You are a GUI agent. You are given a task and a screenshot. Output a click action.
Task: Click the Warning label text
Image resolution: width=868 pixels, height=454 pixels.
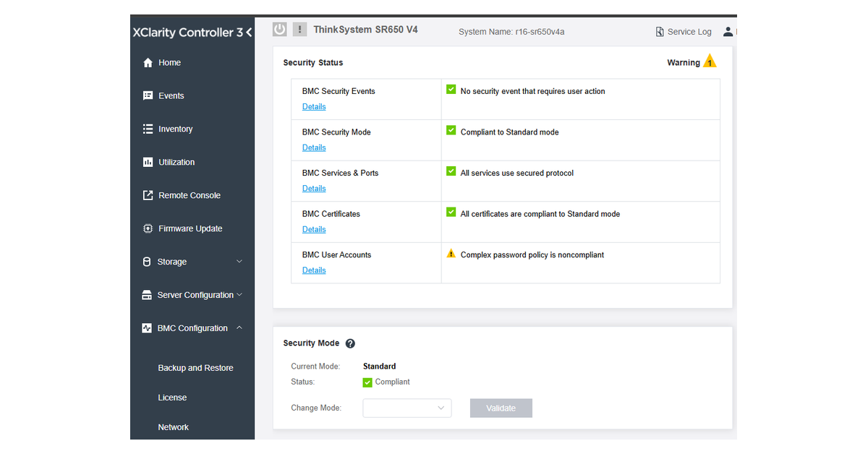point(684,63)
